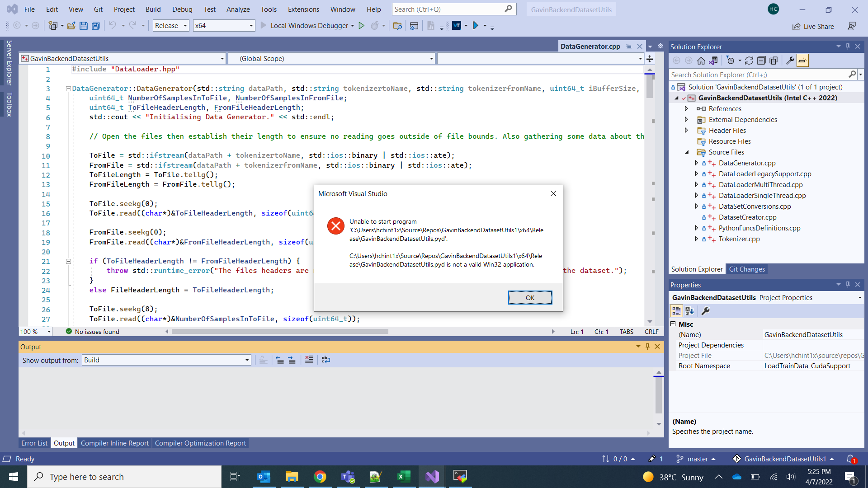Screen dimensions: 868x488
Task: Select the Refresh icon in Solution Explorer
Action: (x=749, y=60)
